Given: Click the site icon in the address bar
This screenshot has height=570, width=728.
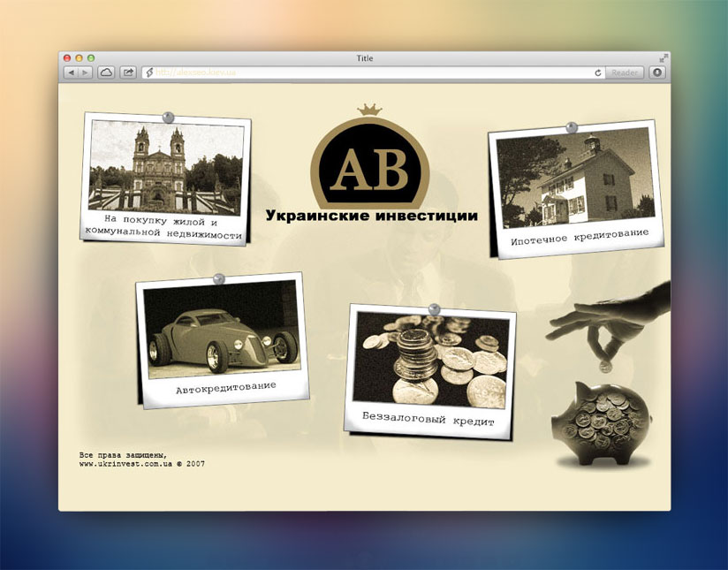Looking at the screenshot, I should (149, 72).
